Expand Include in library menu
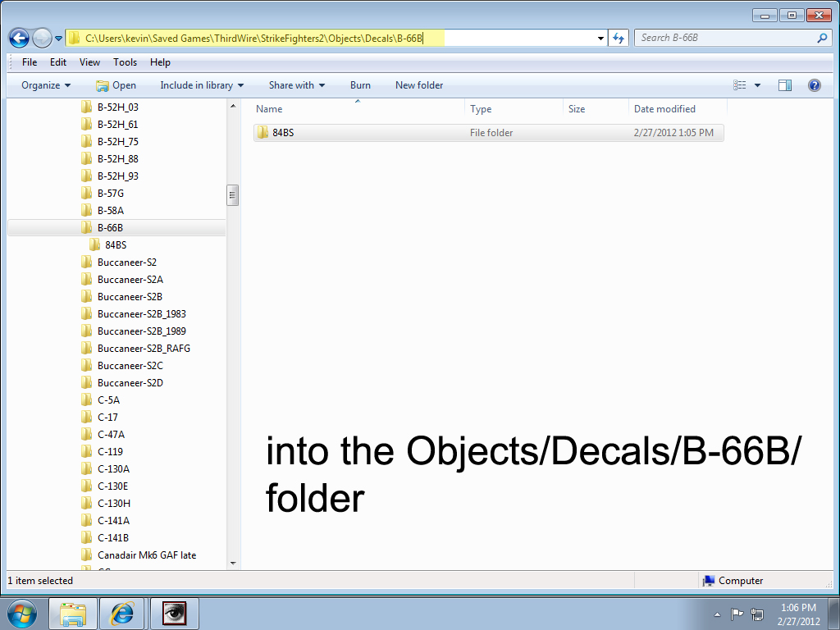This screenshot has height=630, width=840. click(202, 85)
